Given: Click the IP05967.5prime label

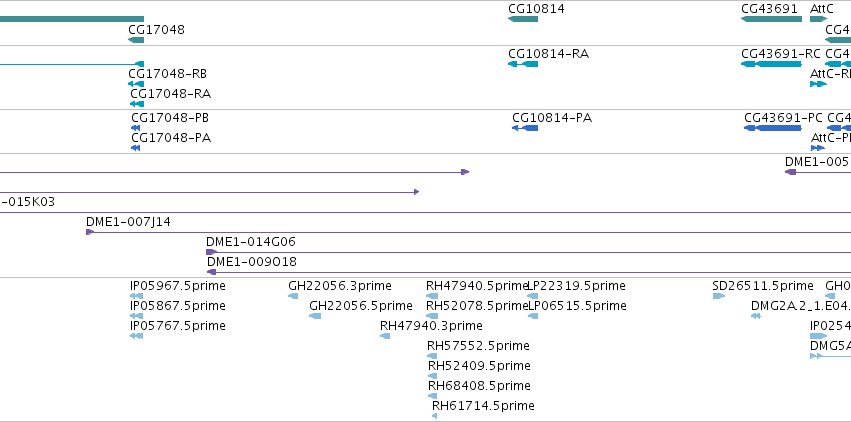Looking at the screenshot, I should click(x=178, y=286).
